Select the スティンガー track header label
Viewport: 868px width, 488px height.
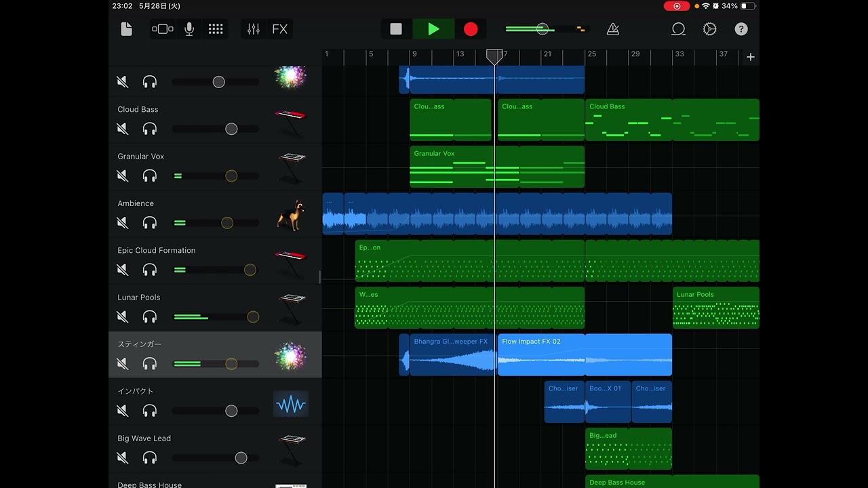click(140, 344)
